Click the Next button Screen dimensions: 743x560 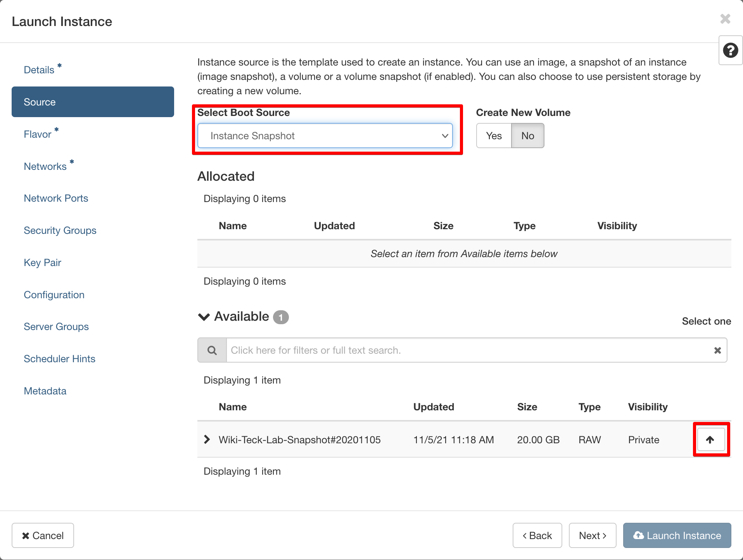(592, 535)
